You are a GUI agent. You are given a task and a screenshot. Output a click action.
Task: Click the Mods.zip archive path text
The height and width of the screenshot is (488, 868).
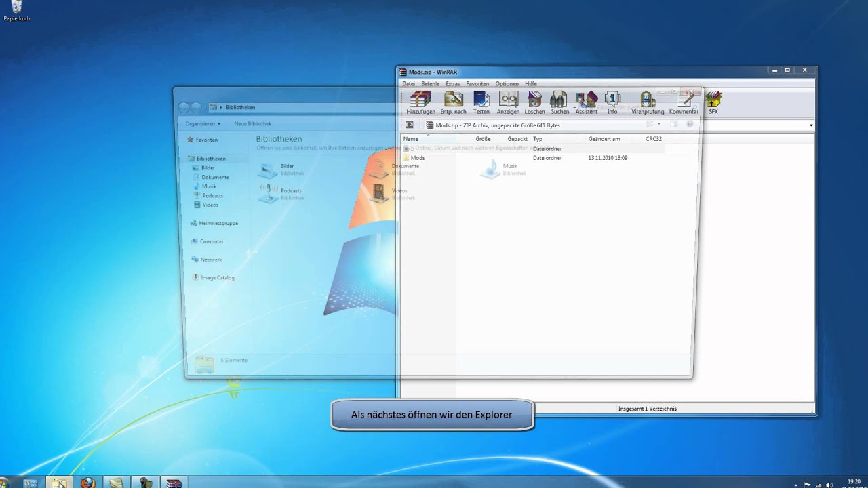498,125
